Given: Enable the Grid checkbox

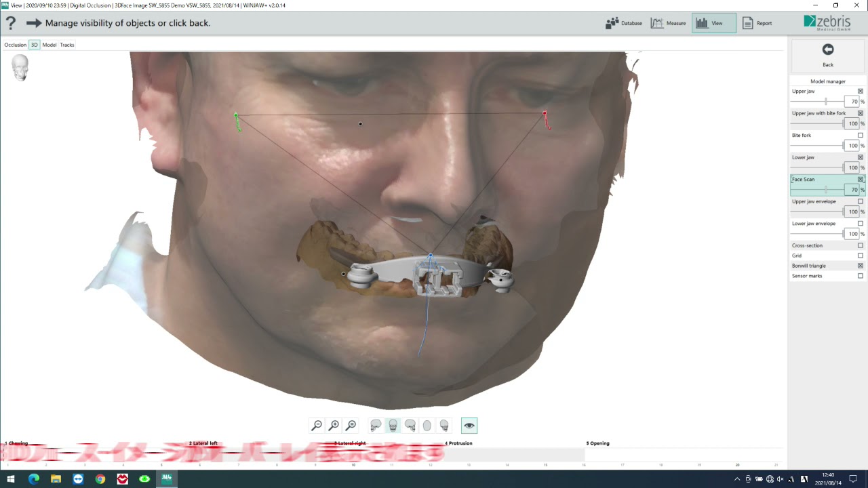Looking at the screenshot, I should (x=861, y=256).
